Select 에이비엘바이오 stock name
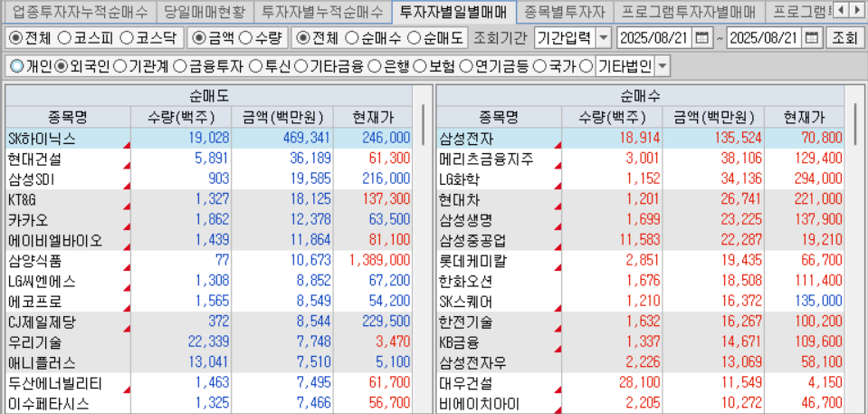868x414 pixels. pos(55,241)
